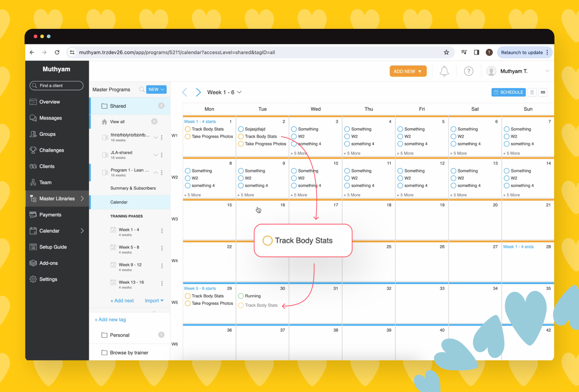Mark Sojasjdlajd task circle on day 2

(241, 129)
